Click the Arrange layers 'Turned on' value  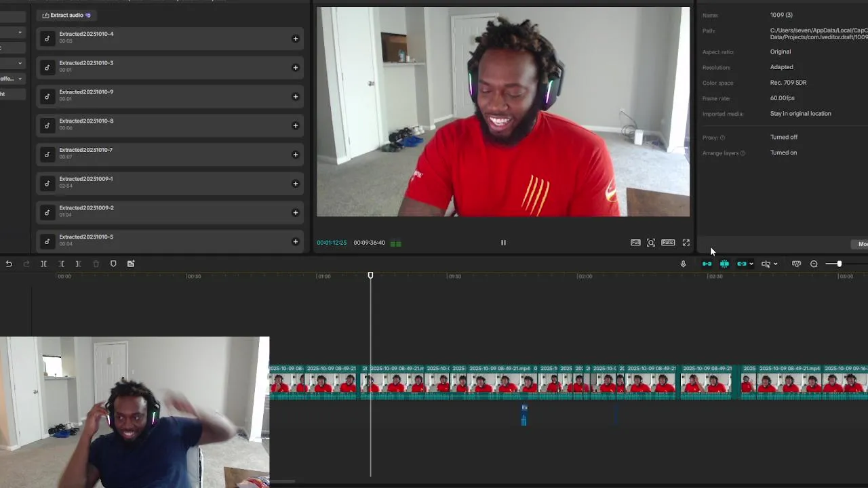783,153
